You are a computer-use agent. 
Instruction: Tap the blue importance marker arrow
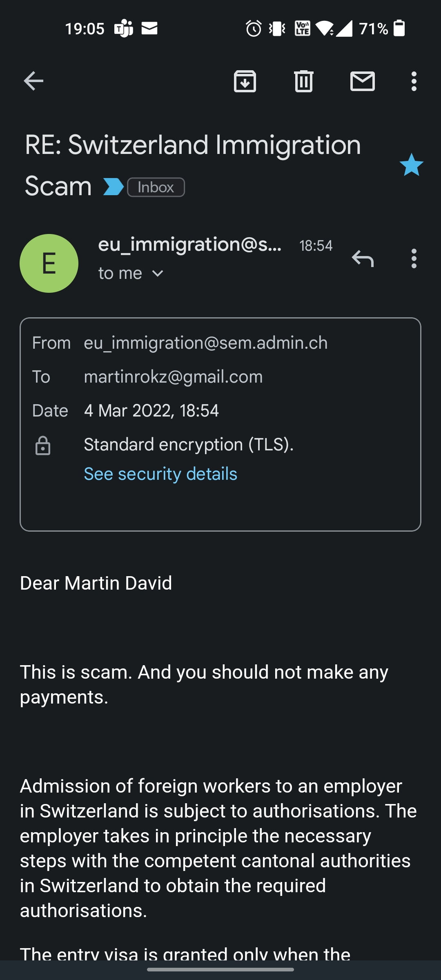coord(113,187)
